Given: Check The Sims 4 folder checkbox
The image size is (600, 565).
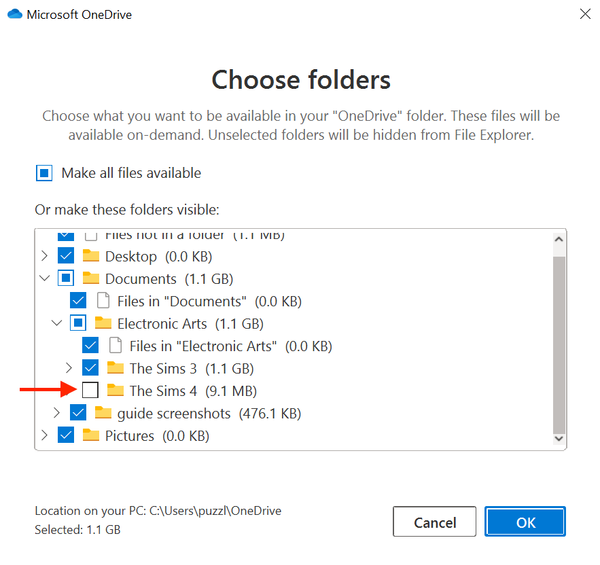Looking at the screenshot, I should click(x=90, y=391).
